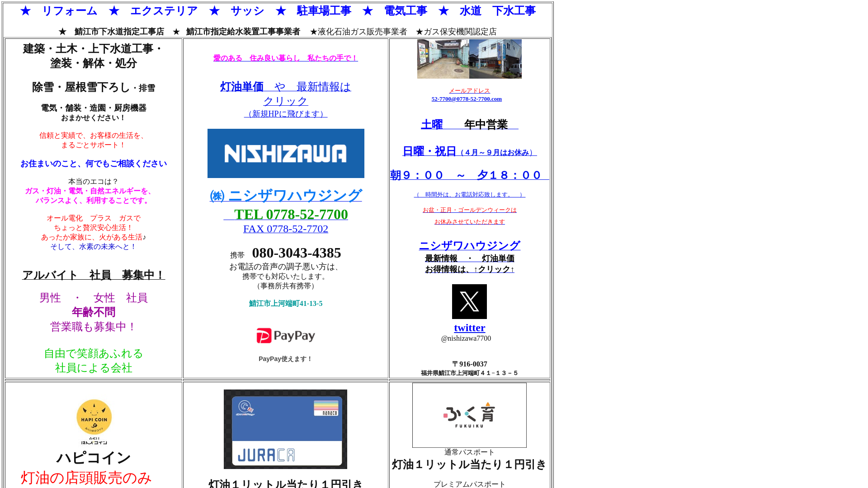
Task: Click the email address 52-7700@0778-52-7700.com link
Action: point(467,99)
